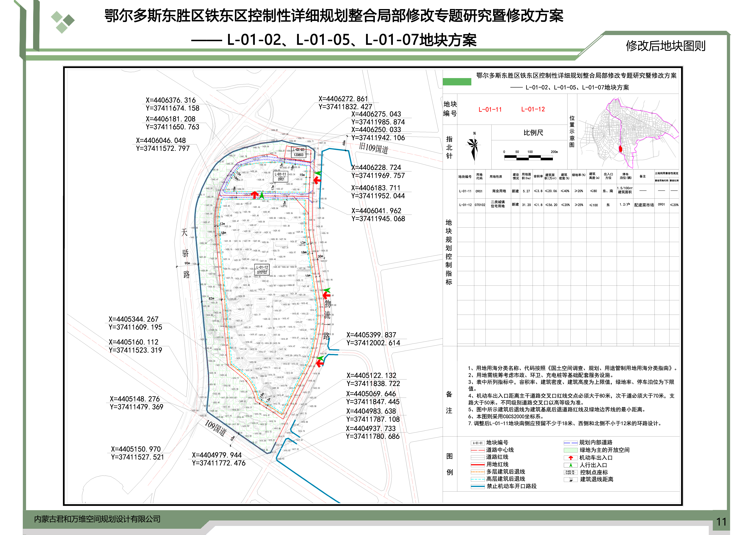Viewport: 756px width, 535px height.
Task: Click the coordinate label X=4405160.112
Action: coord(134,342)
